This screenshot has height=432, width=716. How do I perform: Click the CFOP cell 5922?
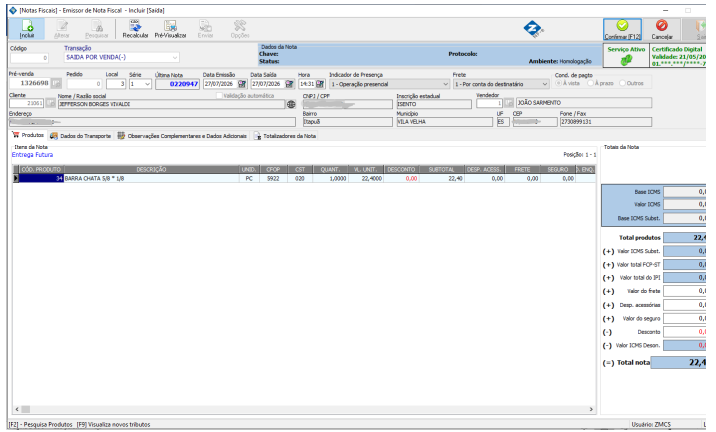click(x=273, y=179)
